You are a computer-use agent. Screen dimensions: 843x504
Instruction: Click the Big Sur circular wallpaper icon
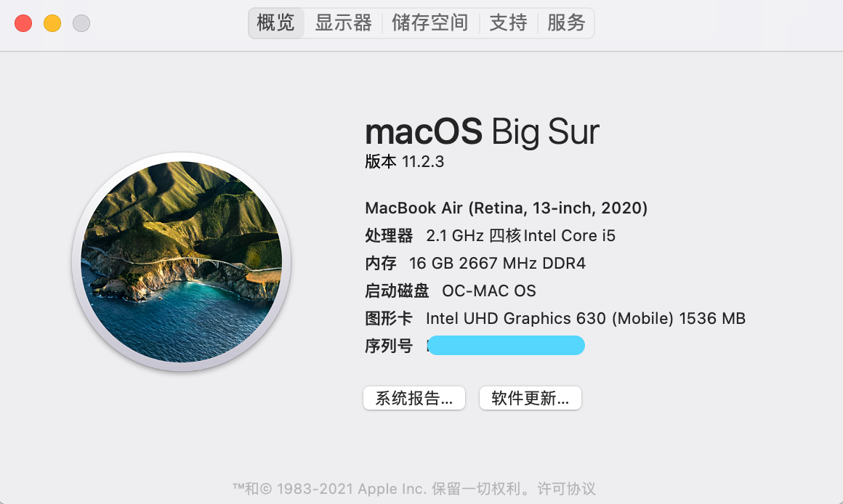tap(181, 261)
